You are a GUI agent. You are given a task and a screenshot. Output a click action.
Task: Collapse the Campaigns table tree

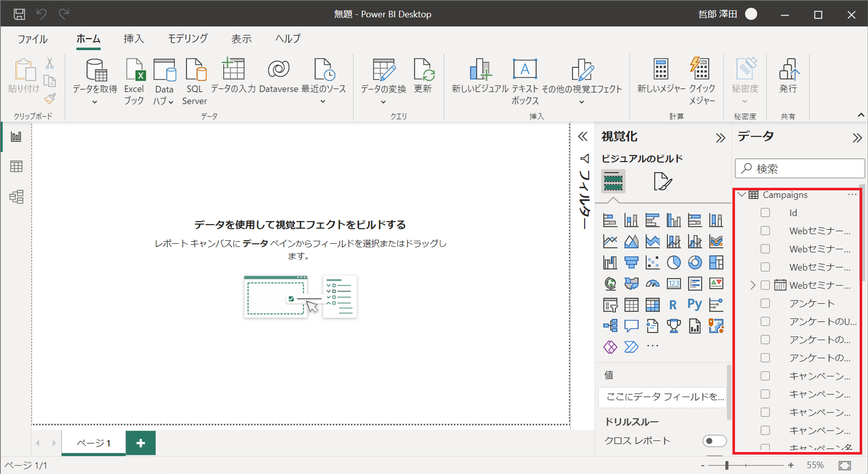tap(742, 194)
